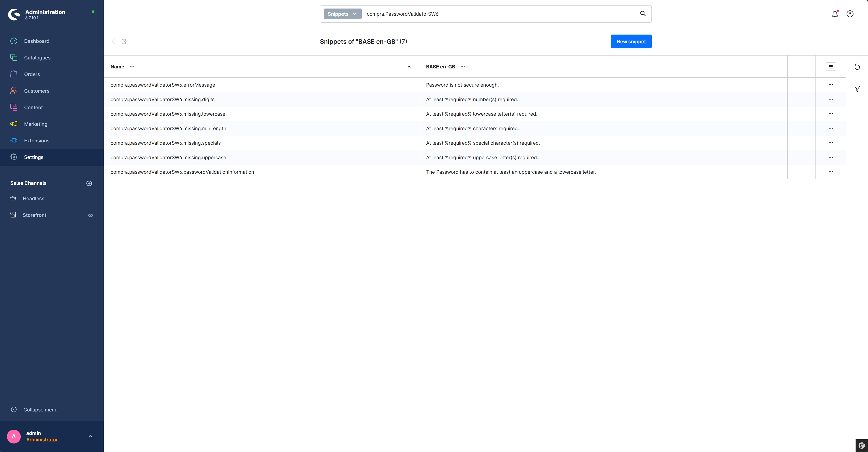Click the Settings gear icon in sidebar

click(x=14, y=157)
